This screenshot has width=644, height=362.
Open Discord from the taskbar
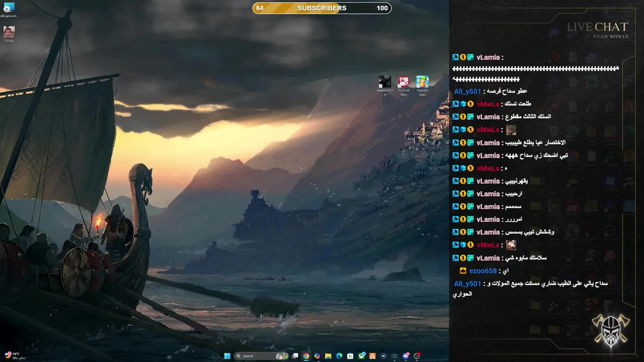point(406,356)
